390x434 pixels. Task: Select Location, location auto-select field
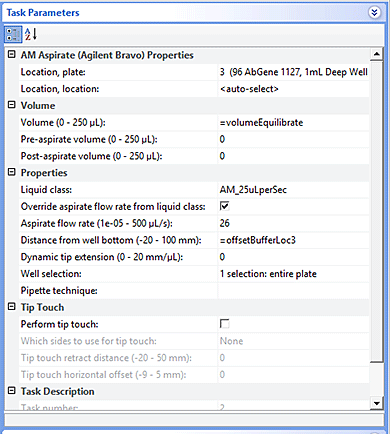pos(294,89)
